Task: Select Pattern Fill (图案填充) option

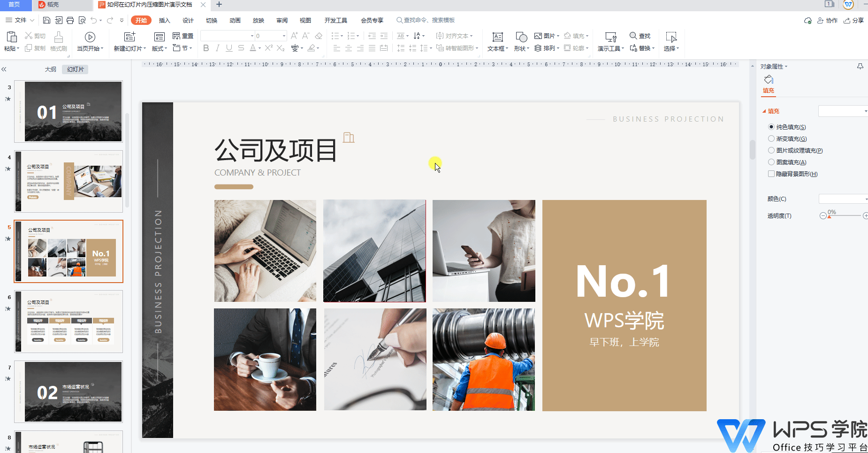Action: (x=771, y=162)
